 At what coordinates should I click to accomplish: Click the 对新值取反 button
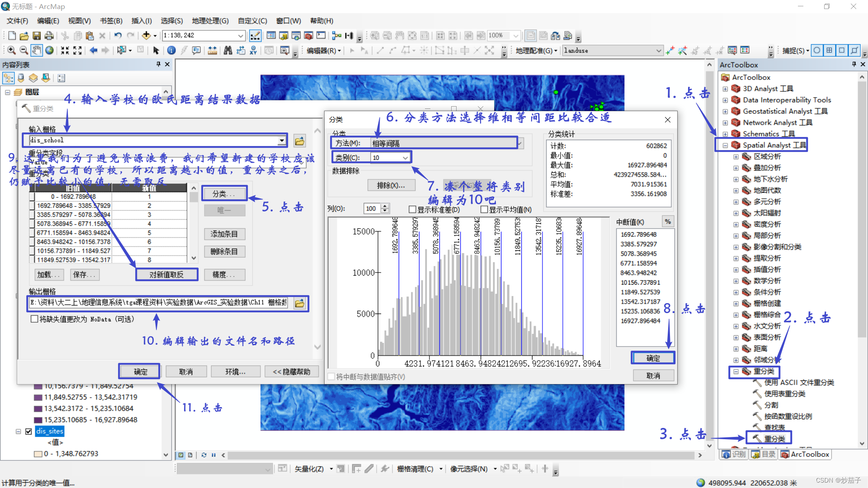pyautogui.click(x=166, y=275)
